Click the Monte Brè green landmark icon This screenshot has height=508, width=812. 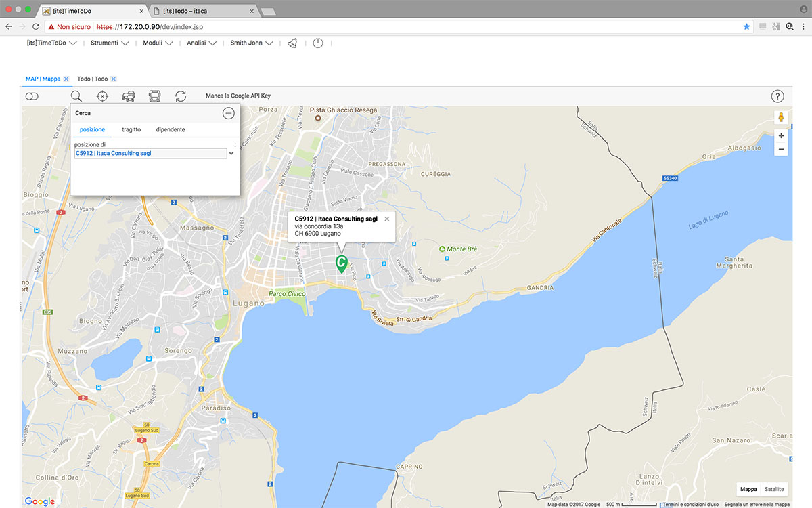(442, 249)
